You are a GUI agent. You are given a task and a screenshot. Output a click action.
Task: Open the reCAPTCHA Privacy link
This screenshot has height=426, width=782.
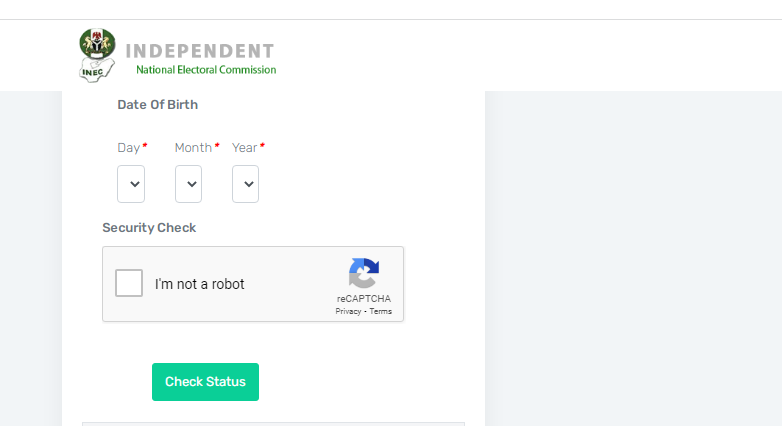pyautogui.click(x=348, y=311)
